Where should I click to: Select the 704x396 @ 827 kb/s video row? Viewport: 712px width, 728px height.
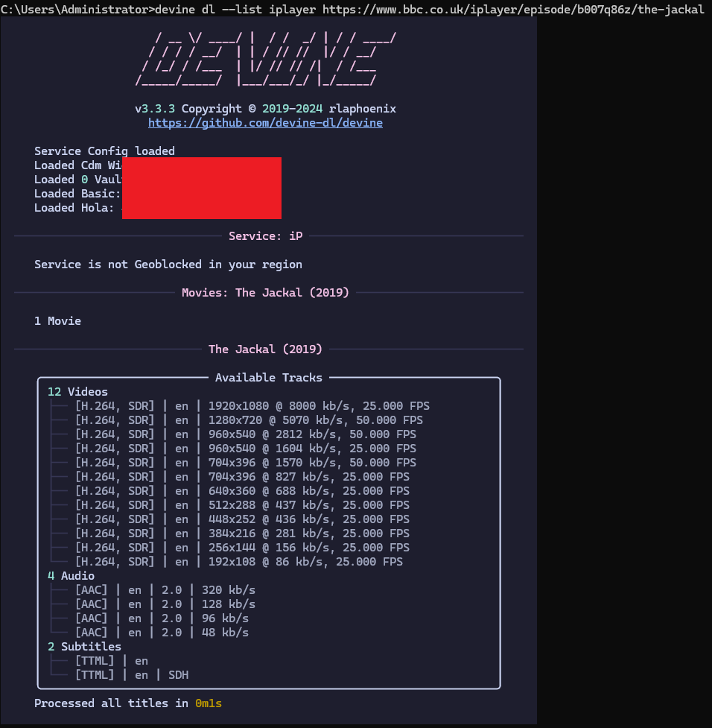(x=242, y=477)
